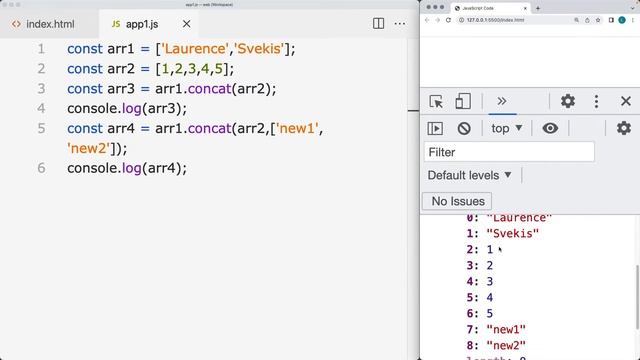Screen dimensions: 640x360
Task: Close the app1.js tab
Action: click(187, 24)
